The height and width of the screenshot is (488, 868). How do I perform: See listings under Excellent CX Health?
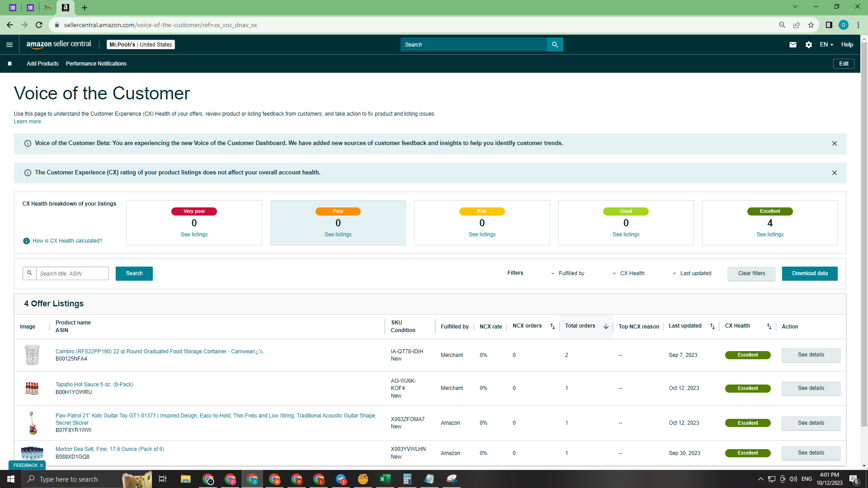(x=770, y=235)
